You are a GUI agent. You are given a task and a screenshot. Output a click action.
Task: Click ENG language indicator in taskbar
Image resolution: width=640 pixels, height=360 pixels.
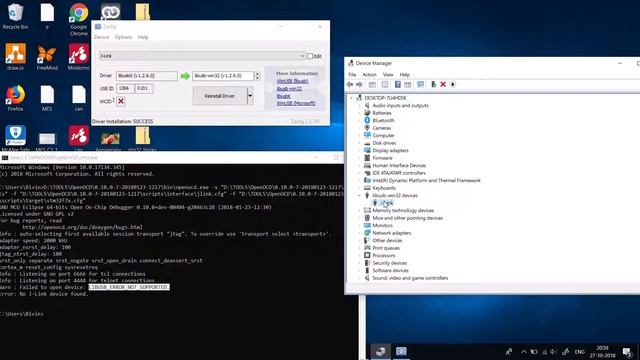click(x=580, y=352)
